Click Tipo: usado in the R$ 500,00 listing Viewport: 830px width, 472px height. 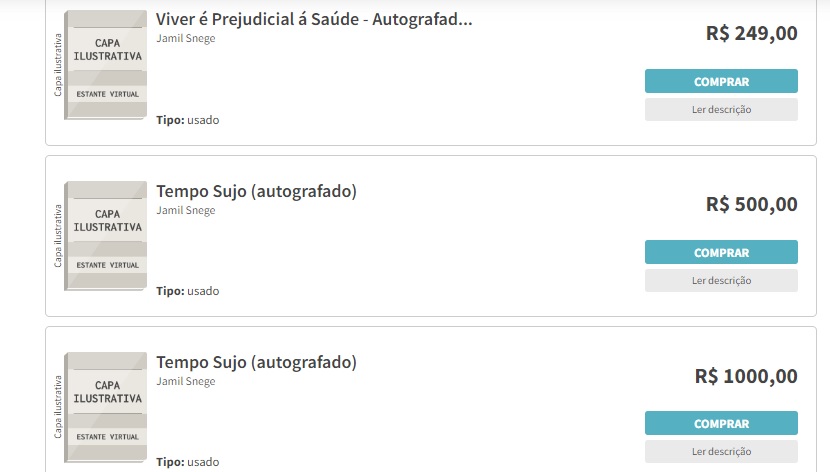click(x=188, y=291)
